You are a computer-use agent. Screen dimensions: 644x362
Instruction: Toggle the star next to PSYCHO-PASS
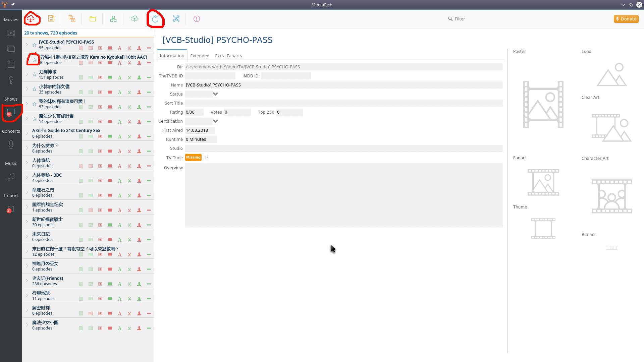tap(34, 45)
